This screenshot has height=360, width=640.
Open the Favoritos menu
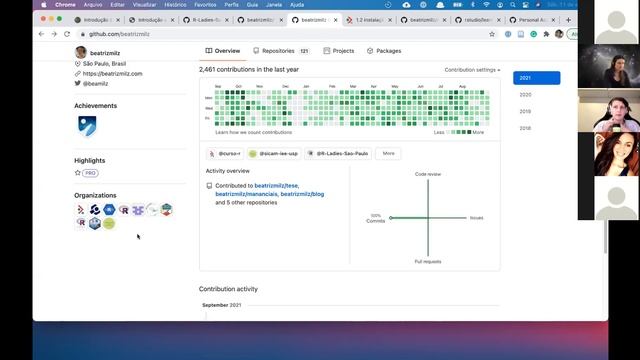[x=205, y=5]
